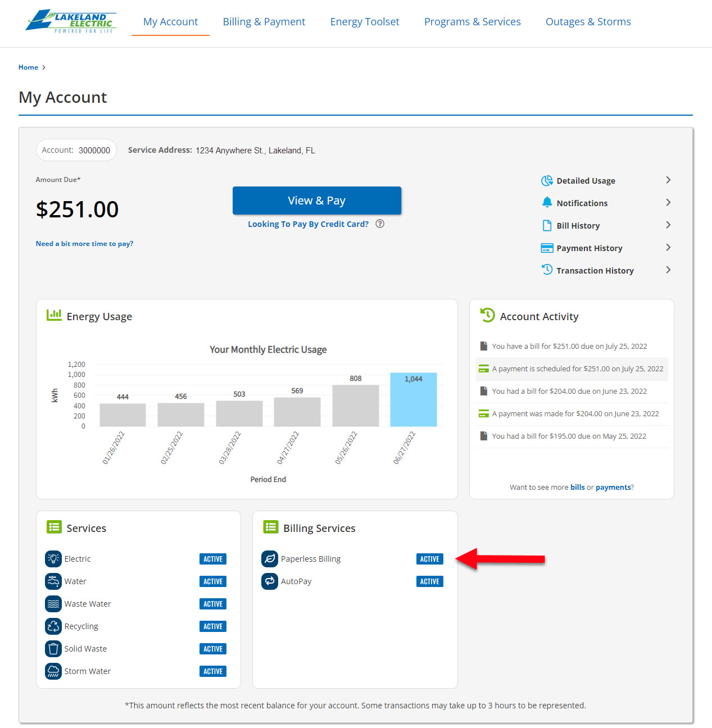Click the AutoPay arrows icon
This screenshot has width=712, height=728.
[x=270, y=581]
